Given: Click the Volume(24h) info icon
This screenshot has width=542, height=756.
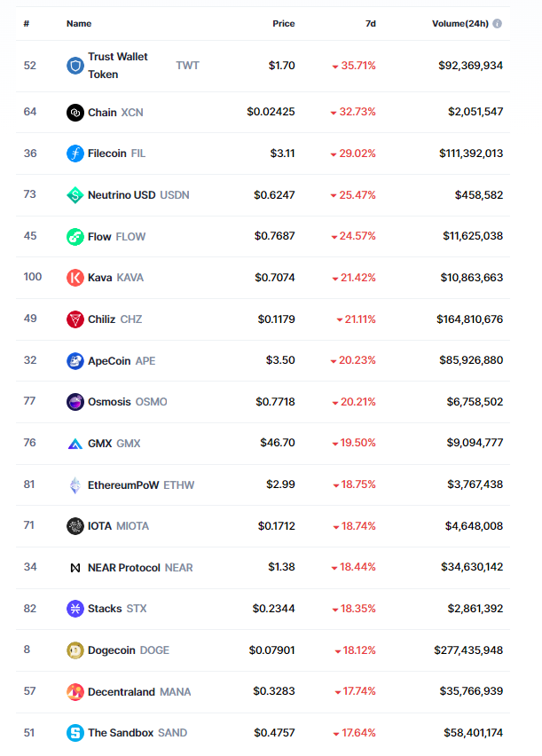Looking at the screenshot, I should click(x=497, y=24).
